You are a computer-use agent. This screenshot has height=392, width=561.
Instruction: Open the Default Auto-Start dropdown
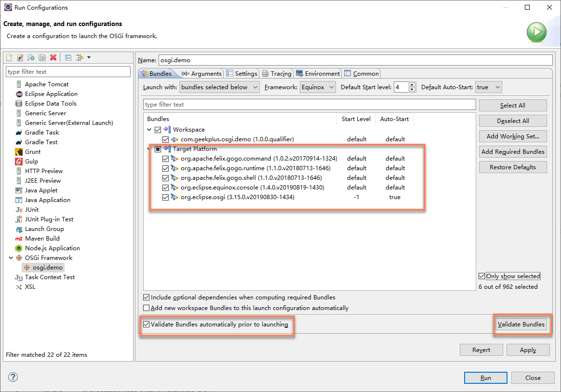point(488,87)
